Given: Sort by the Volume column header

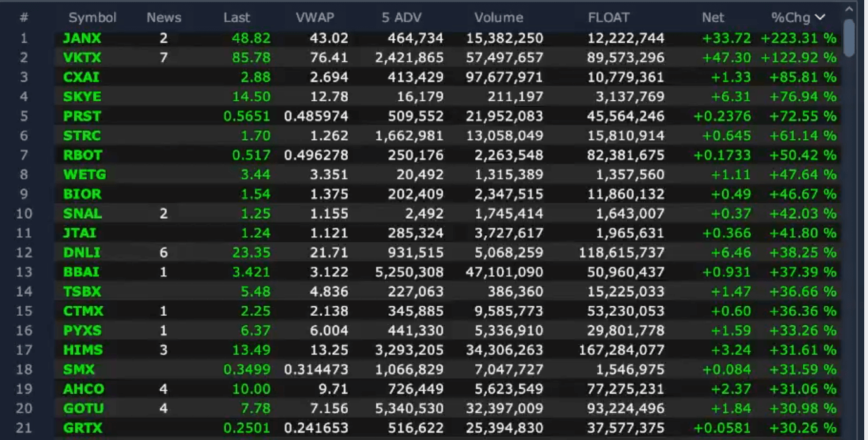Looking at the screenshot, I should pos(499,18).
